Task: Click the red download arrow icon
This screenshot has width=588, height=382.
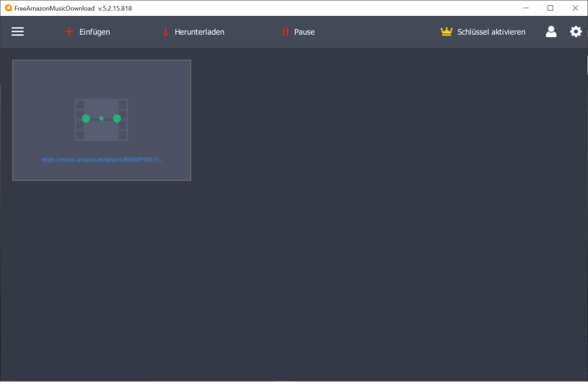Action: tap(165, 32)
